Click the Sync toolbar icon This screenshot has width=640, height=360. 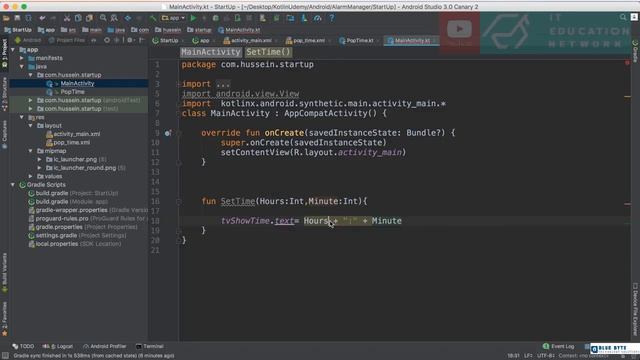point(29,18)
